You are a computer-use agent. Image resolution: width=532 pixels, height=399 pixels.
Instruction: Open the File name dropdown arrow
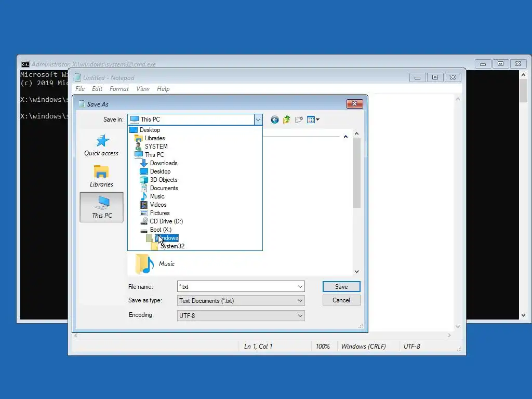[x=300, y=287]
